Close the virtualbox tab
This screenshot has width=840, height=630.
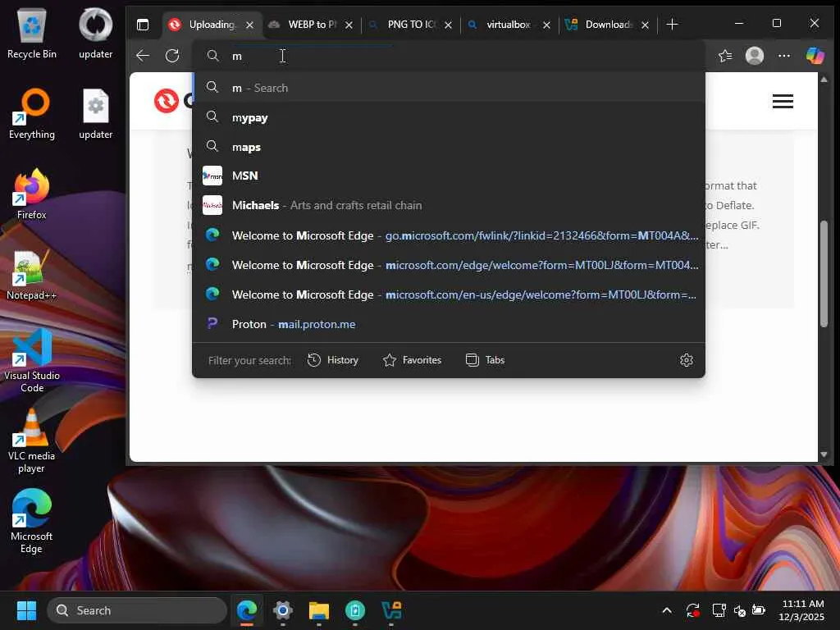click(x=546, y=25)
